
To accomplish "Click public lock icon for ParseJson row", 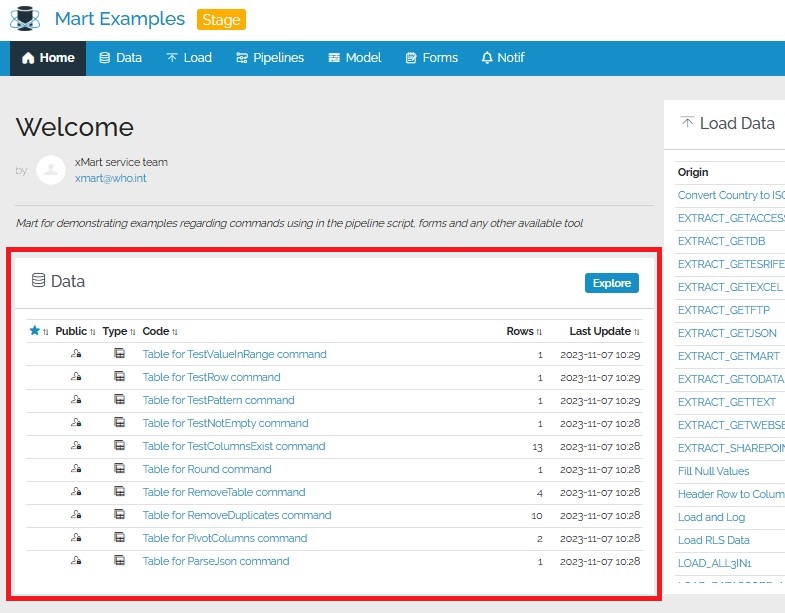I will click(76, 560).
